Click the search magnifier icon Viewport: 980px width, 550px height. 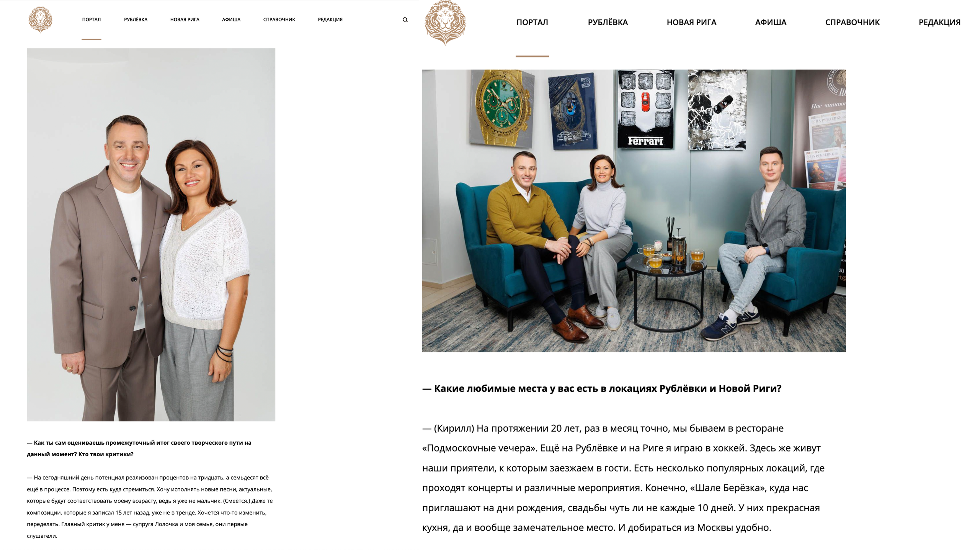pos(405,20)
